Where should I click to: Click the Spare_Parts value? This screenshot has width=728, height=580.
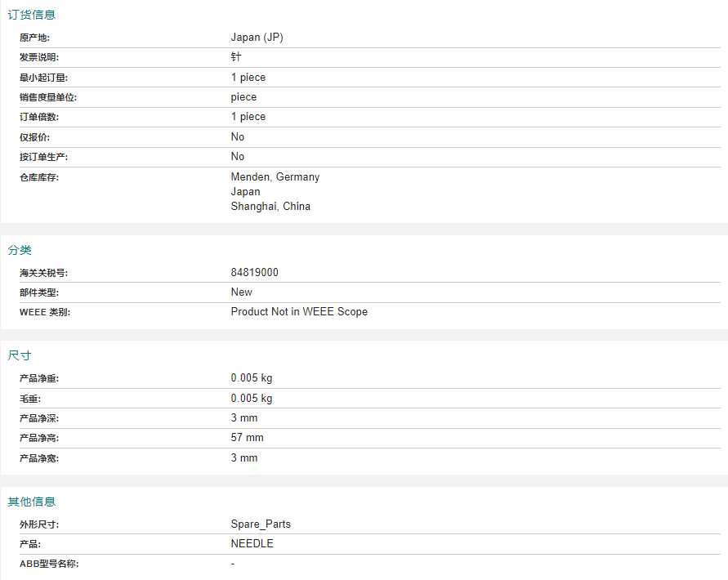[x=261, y=524]
